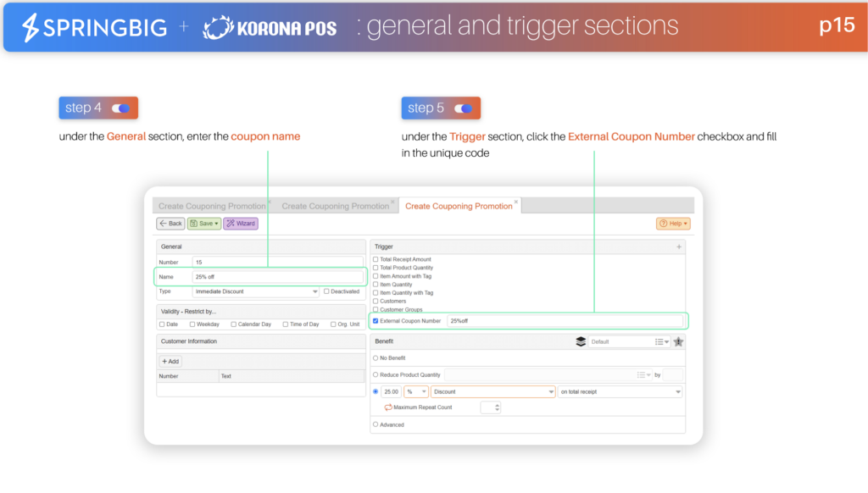Image resolution: width=868 pixels, height=493 pixels.
Task: Check Item Amount with Tag trigger
Action: pos(376,276)
